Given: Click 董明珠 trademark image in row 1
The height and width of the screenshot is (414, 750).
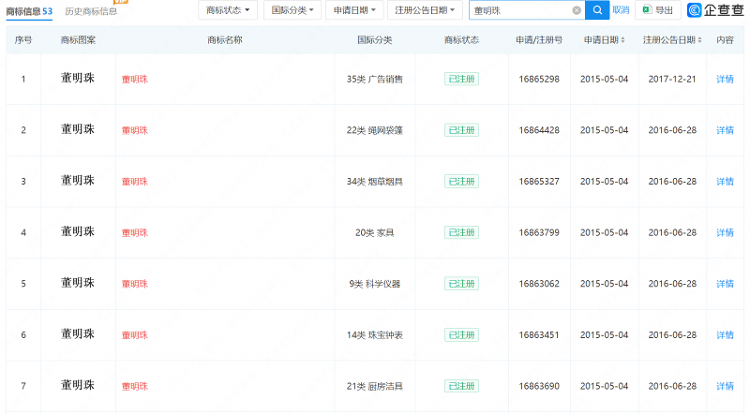Looking at the screenshot, I should tap(77, 78).
